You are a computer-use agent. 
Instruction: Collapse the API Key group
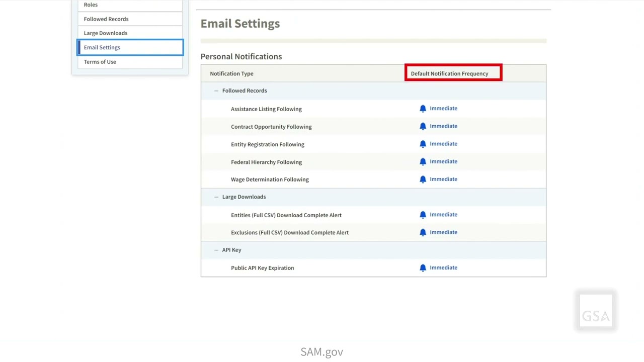click(216, 250)
